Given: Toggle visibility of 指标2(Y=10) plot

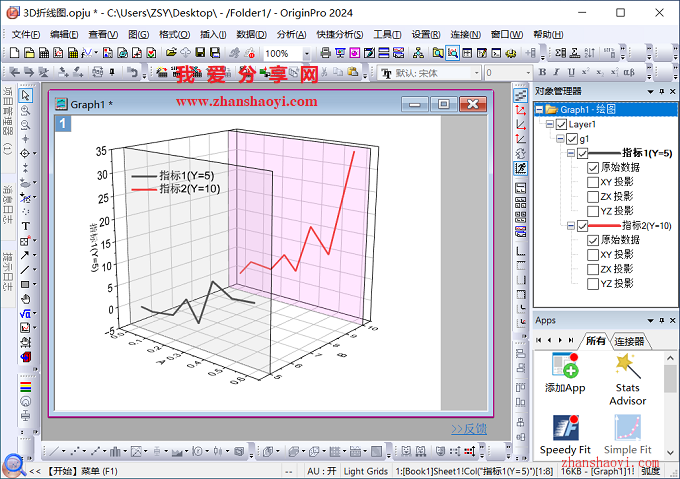Looking at the screenshot, I should coord(582,226).
